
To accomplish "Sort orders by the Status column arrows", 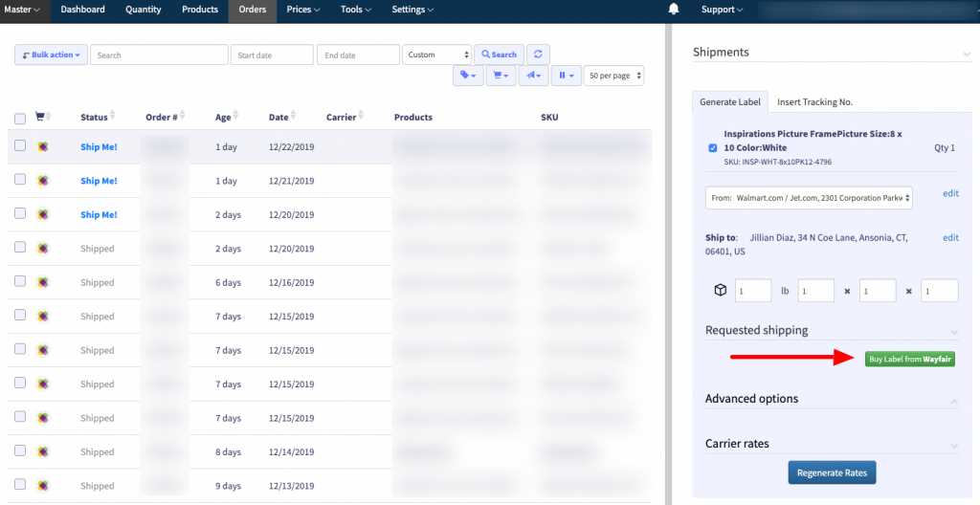I will [x=113, y=117].
